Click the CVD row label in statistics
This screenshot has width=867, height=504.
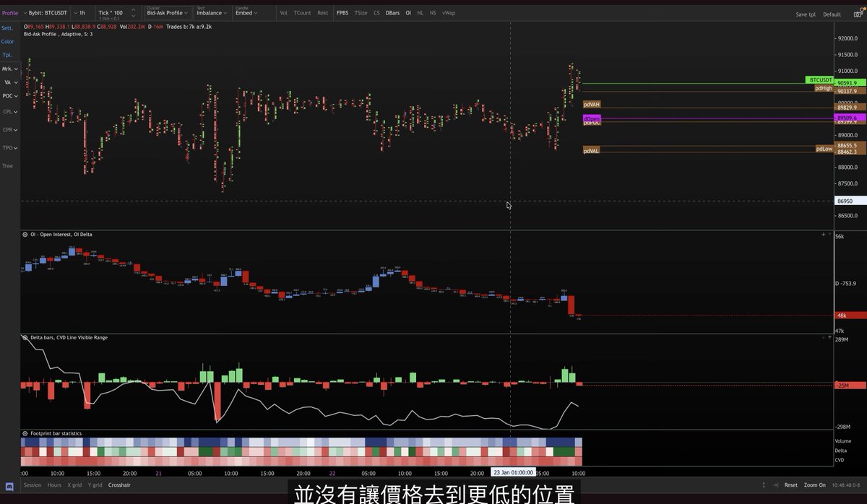pos(840,459)
